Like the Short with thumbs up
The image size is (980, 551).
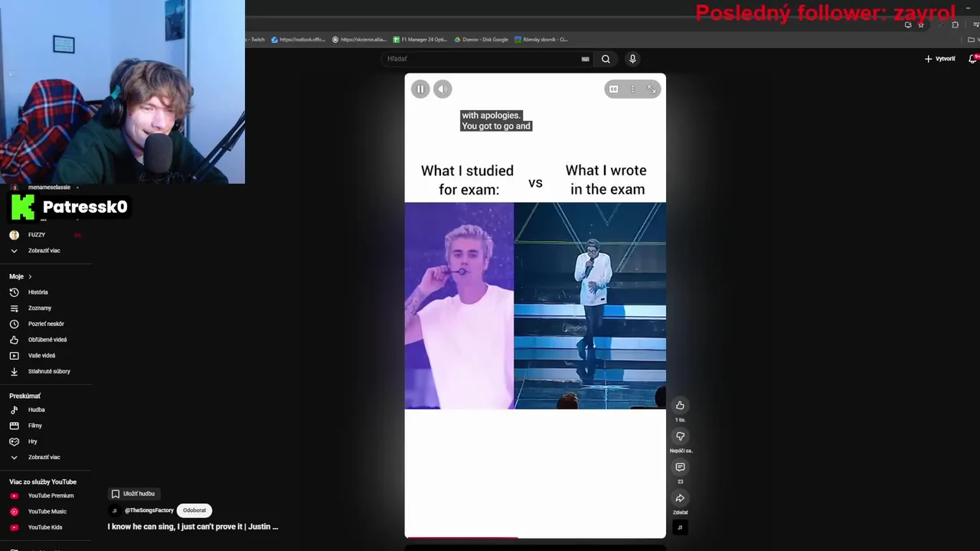[680, 406]
